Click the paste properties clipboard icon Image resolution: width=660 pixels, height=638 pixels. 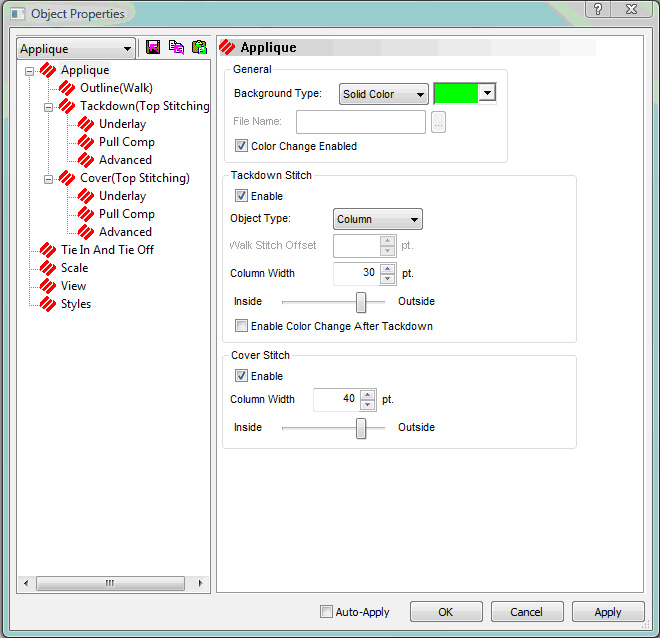[198, 48]
